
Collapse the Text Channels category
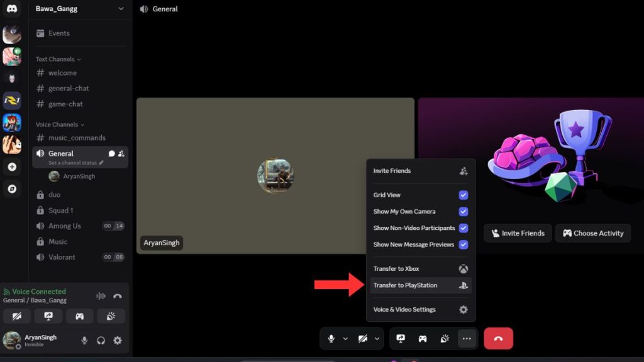[58, 59]
